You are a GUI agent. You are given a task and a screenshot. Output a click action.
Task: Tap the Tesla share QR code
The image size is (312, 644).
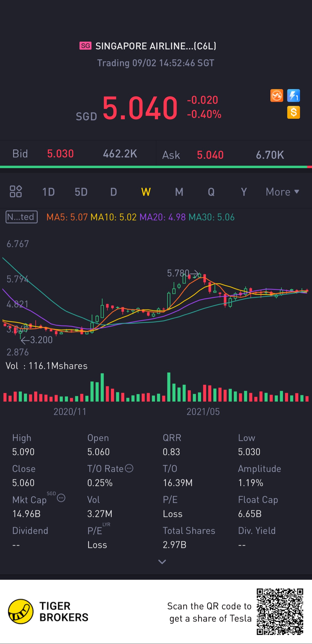[280, 612]
